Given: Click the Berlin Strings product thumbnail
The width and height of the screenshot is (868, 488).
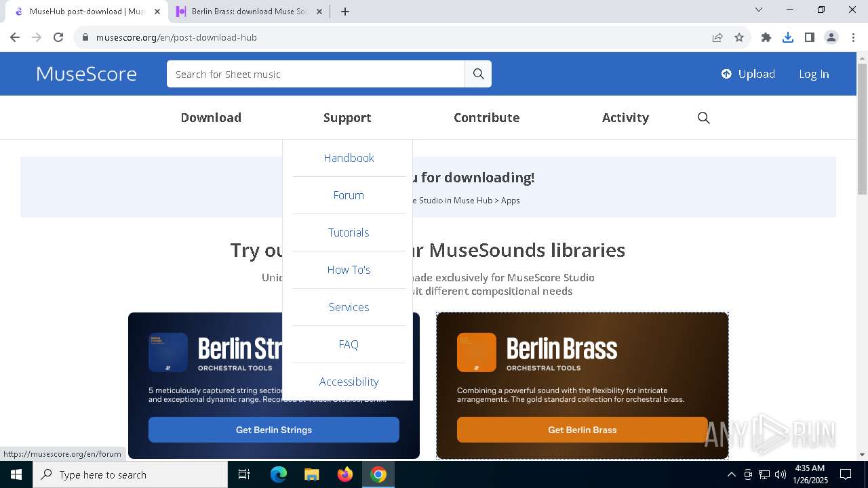Looking at the screenshot, I should 168,352.
